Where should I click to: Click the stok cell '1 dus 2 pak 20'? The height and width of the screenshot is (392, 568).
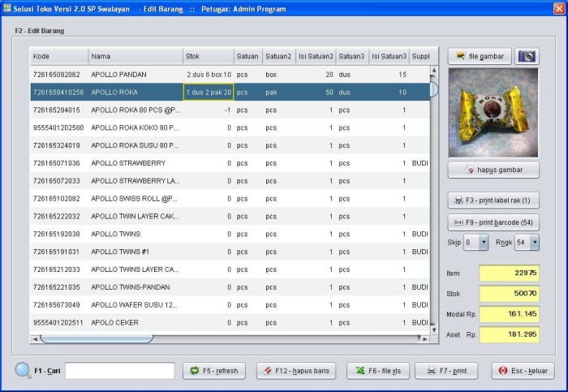(209, 93)
